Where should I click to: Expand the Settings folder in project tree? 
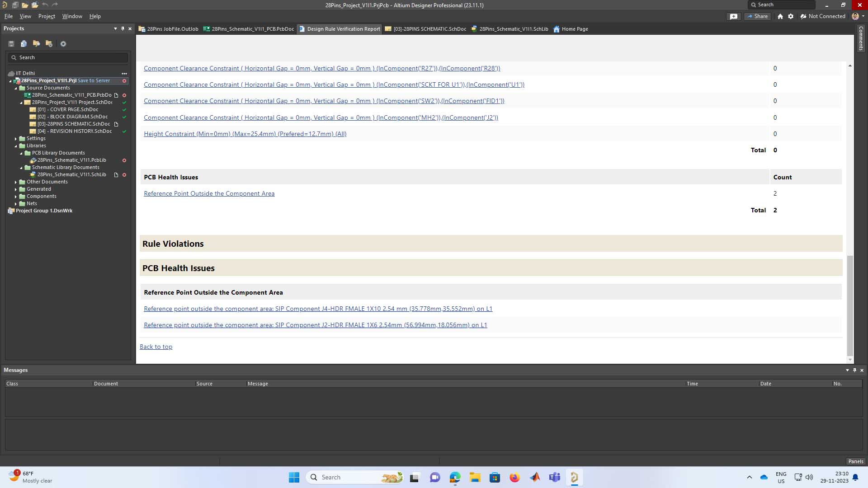tap(16, 139)
